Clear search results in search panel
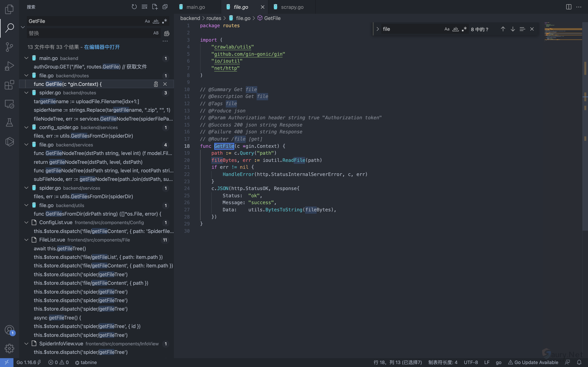 [x=145, y=7]
